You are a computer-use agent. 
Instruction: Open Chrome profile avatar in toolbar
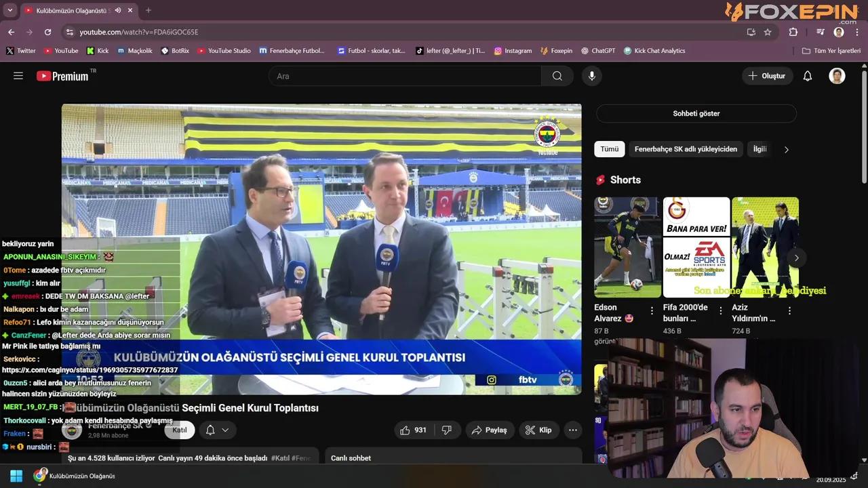[839, 32]
